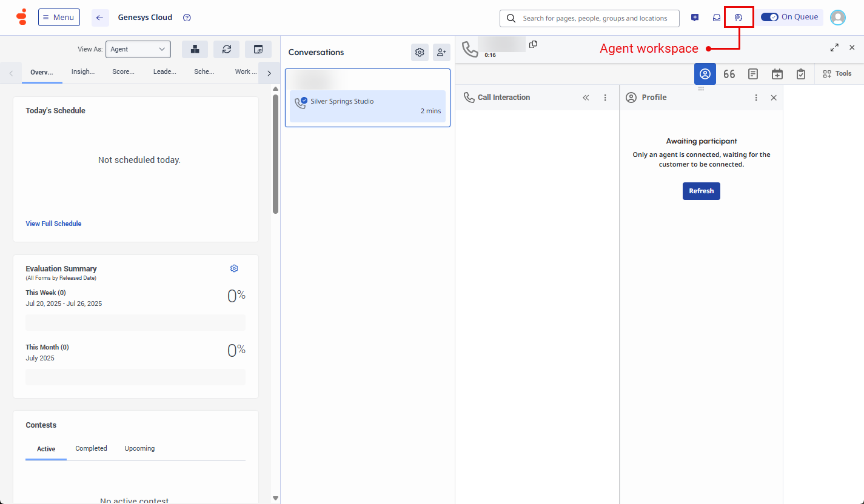Open the Menu button
The image size is (864, 504).
point(59,17)
